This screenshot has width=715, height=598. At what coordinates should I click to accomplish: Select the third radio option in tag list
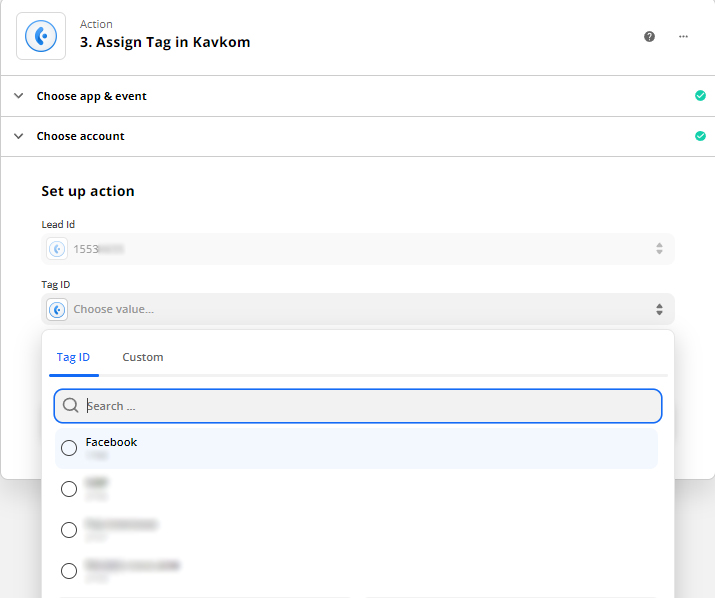pyautogui.click(x=69, y=530)
